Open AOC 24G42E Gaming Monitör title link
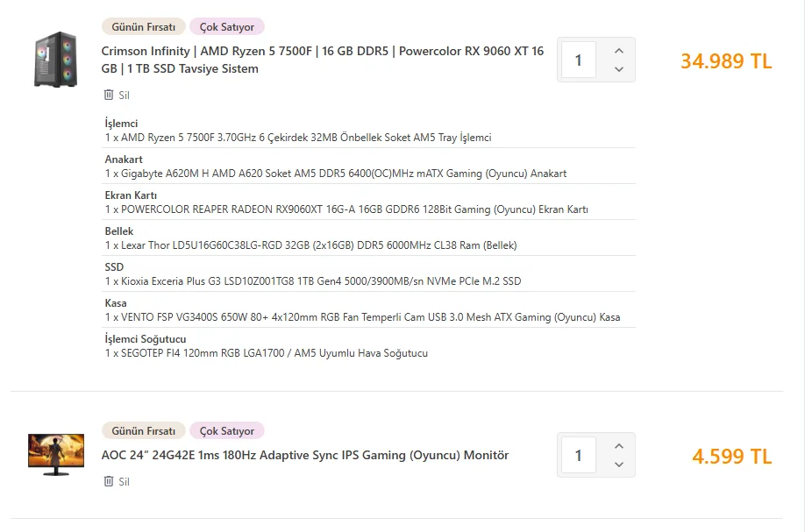805x532 pixels. coord(304,455)
